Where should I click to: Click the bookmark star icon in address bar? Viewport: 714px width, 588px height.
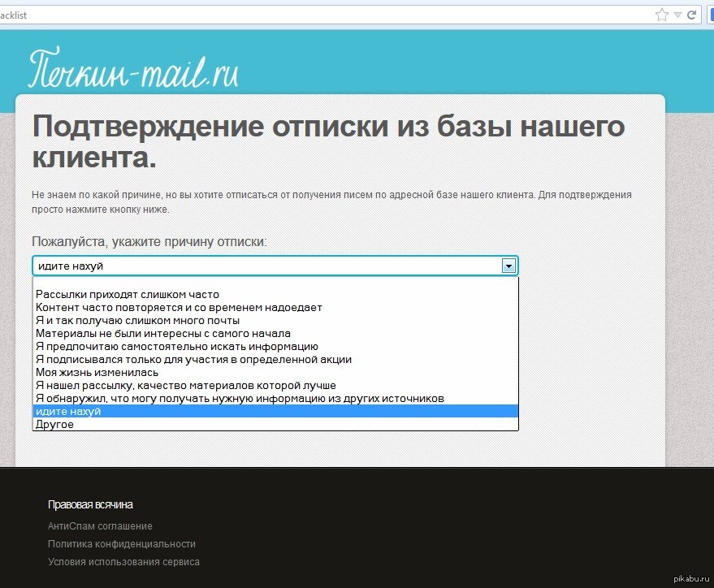[662, 15]
